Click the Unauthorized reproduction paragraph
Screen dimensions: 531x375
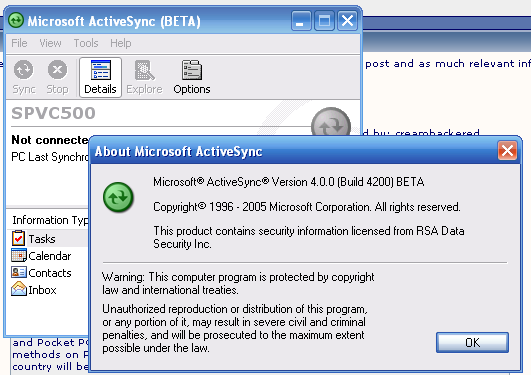(x=234, y=328)
